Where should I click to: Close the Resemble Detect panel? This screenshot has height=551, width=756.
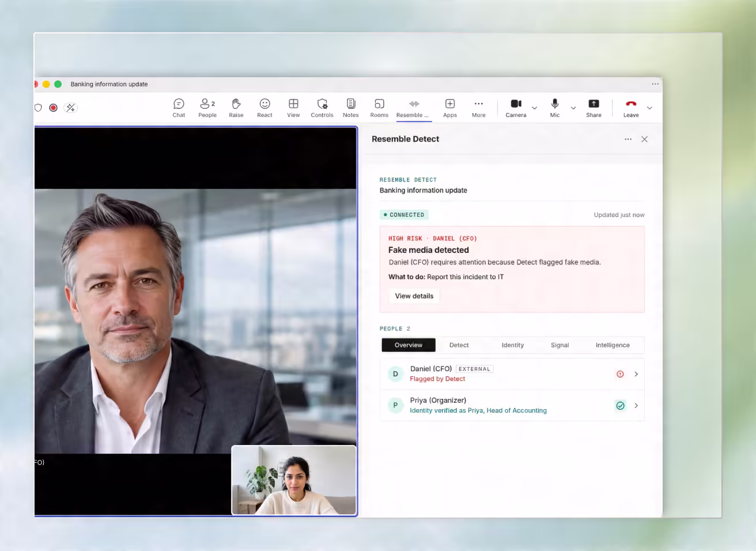click(x=645, y=139)
